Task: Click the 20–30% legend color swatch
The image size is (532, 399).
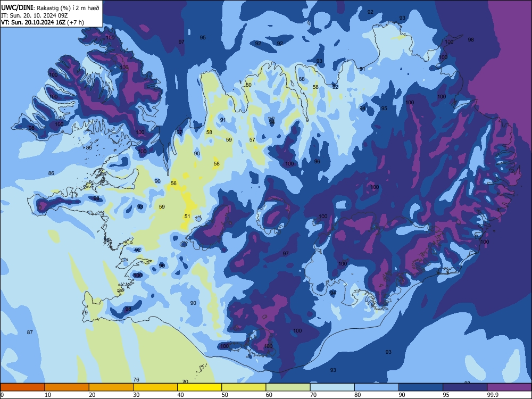Action: tap(111, 387)
